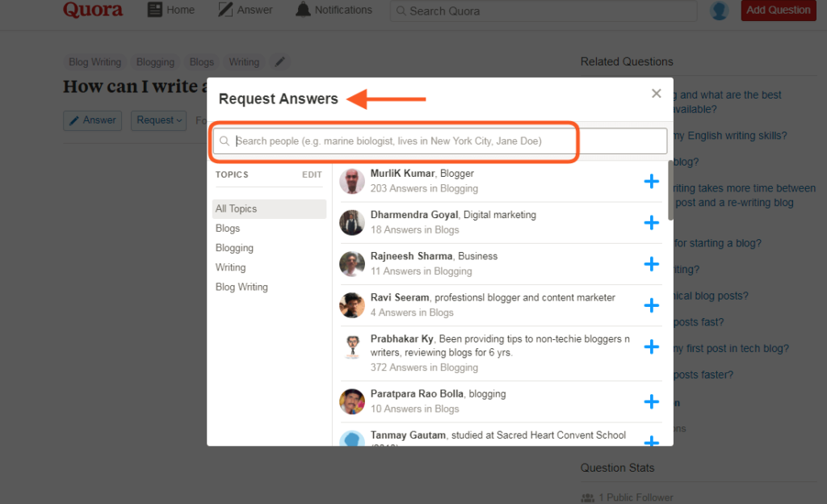
Task: Open related question 'first post in tech blog?'
Action: click(732, 348)
